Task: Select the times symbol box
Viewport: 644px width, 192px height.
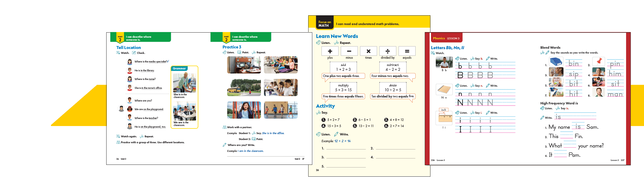Action: (x=368, y=51)
